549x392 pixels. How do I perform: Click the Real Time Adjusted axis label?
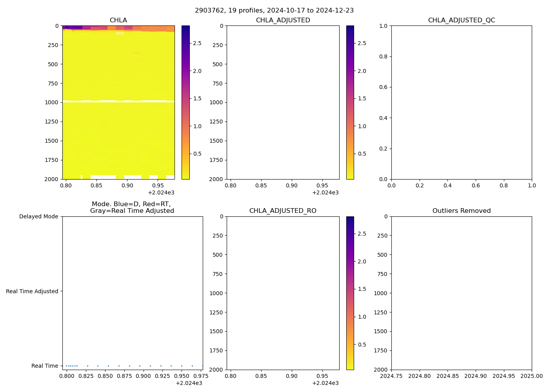click(32, 291)
